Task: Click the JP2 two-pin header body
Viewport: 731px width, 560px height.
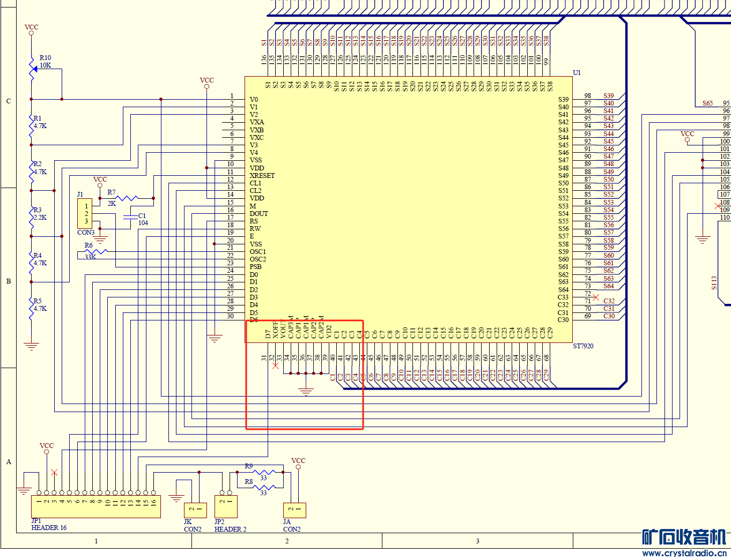Action: tap(226, 507)
